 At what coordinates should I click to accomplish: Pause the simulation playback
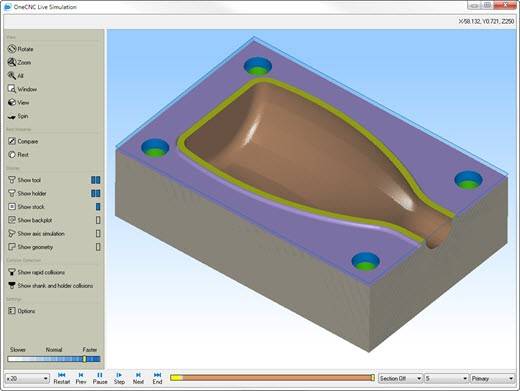[100, 378]
